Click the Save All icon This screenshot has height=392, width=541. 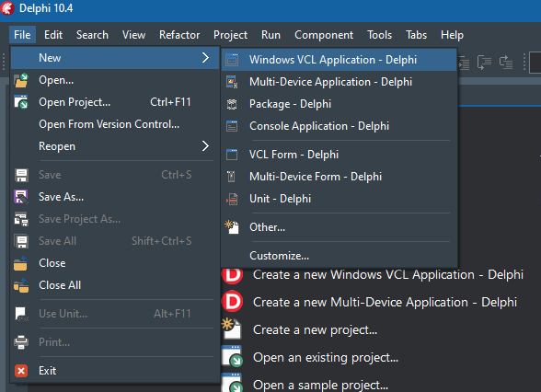[x=21, y=241]
